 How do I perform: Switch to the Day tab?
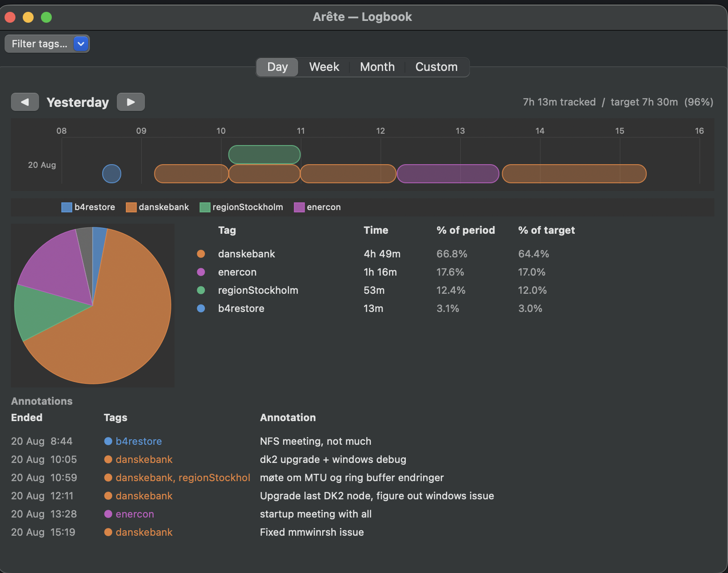(277, 67)
